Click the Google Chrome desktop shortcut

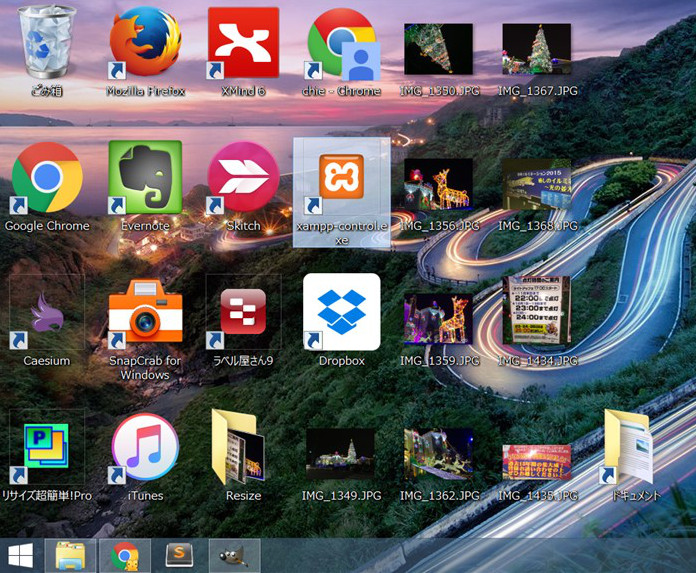tap(46, 178)
